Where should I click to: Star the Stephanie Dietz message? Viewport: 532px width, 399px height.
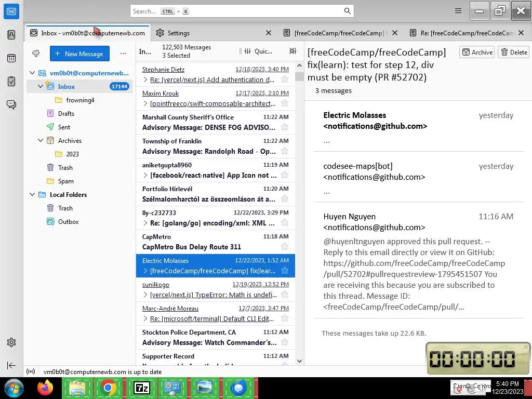285,79
